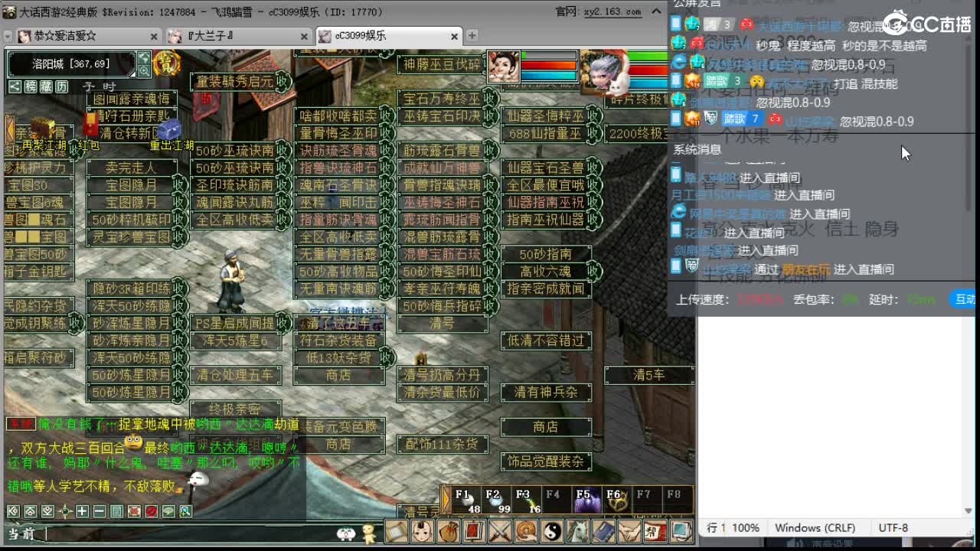Viewport: 980px width, 551px height.
Task: Open the monitor system icon in bottom bar
Action: (x=681, y=530)
